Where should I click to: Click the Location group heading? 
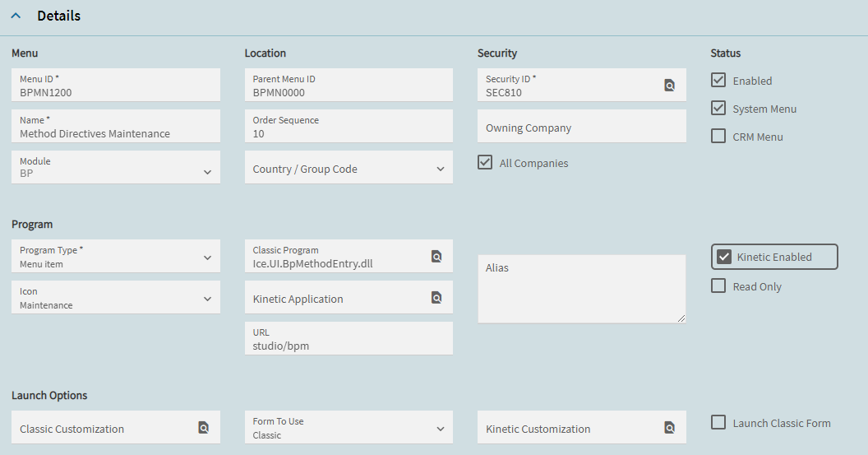pos(265,53)
